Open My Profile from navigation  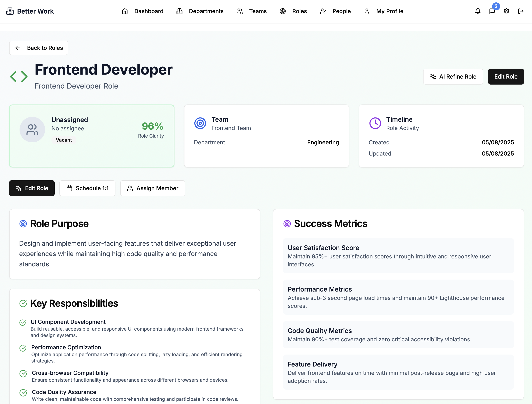(x=384, y=11)
